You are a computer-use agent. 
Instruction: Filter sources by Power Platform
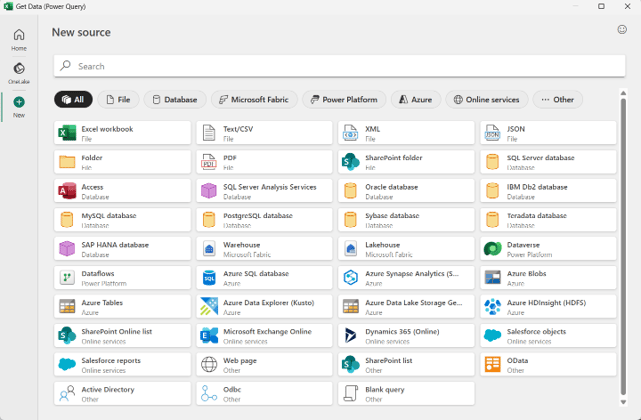(344, 99)
